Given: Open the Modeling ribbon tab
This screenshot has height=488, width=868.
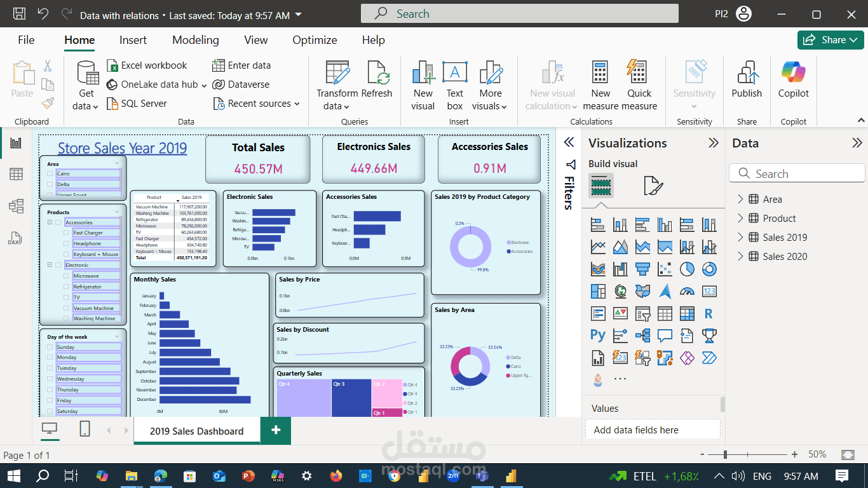Looking at the screenshot, I should coord(196,40).
